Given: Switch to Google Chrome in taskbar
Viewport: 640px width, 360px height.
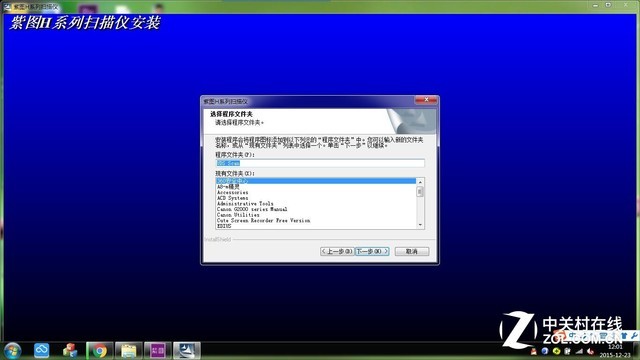Looking at the screenshot, I should [99, 350].
